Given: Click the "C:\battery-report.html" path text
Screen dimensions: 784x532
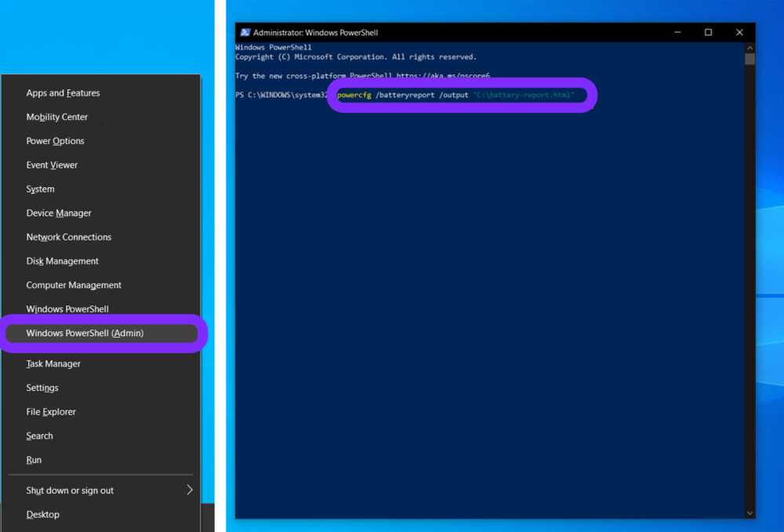Looking at the screenshot, I should pyautogui.click(x=524, y=95).
